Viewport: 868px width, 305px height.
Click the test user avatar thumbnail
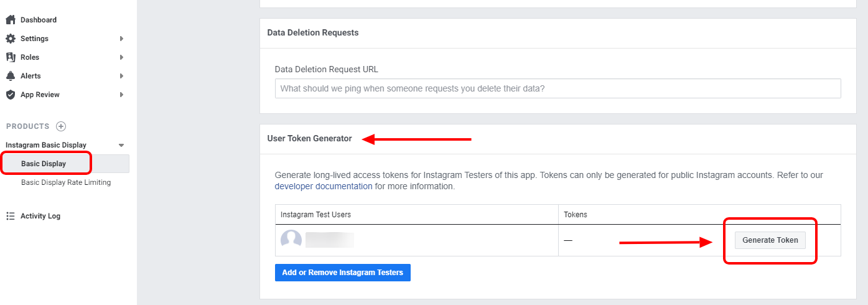coord(291,240)
